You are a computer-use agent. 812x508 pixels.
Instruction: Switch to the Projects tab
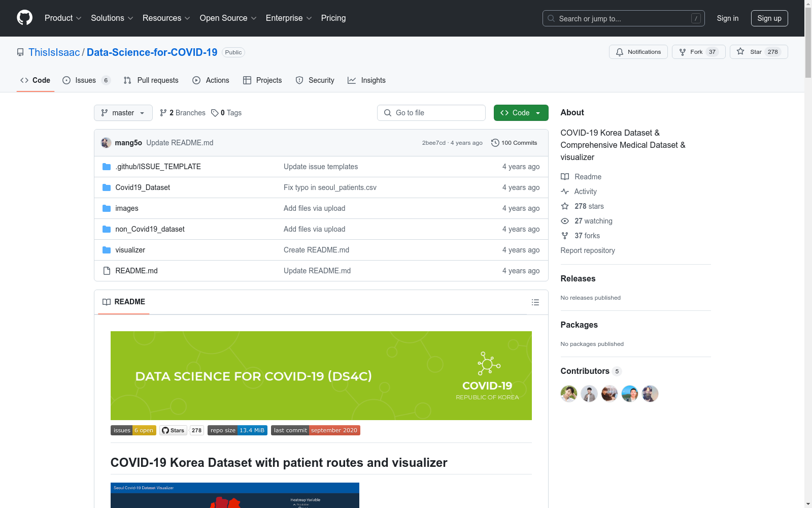coord(262,80)
